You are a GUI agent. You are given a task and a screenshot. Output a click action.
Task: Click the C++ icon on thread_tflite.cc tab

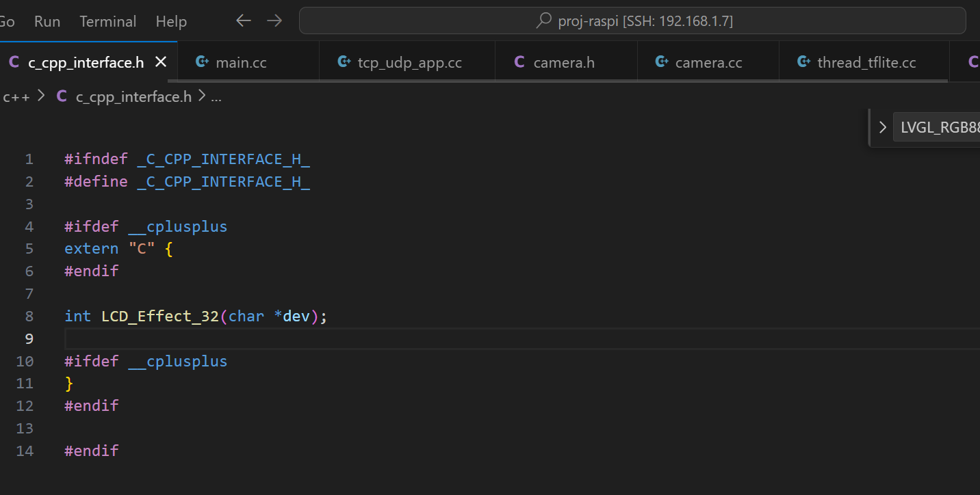[804, 62]
